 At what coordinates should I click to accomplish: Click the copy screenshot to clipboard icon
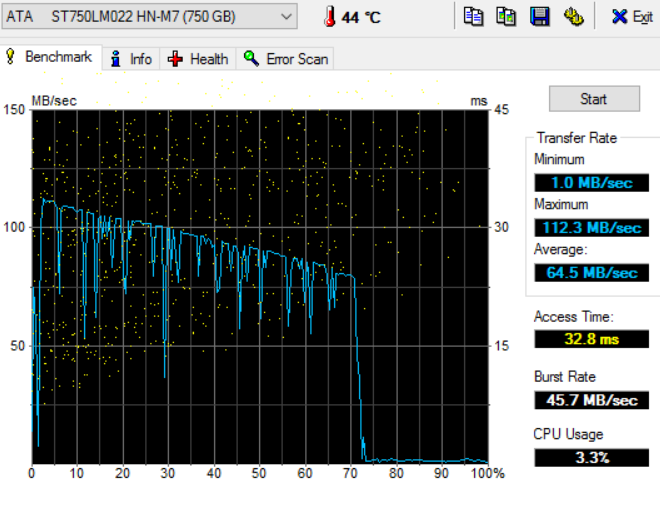507,16
